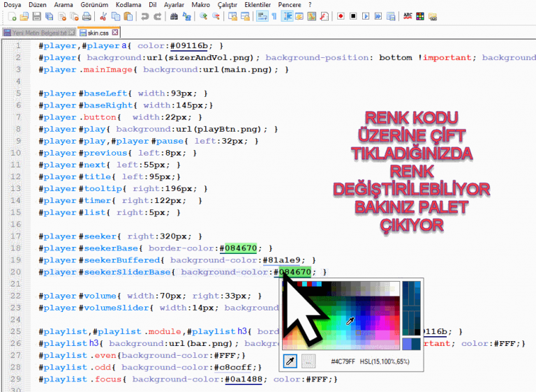This screenshot has width=536, height=392.
Task: Open Find with the binoculars icon
Action: tap(174, 16)
